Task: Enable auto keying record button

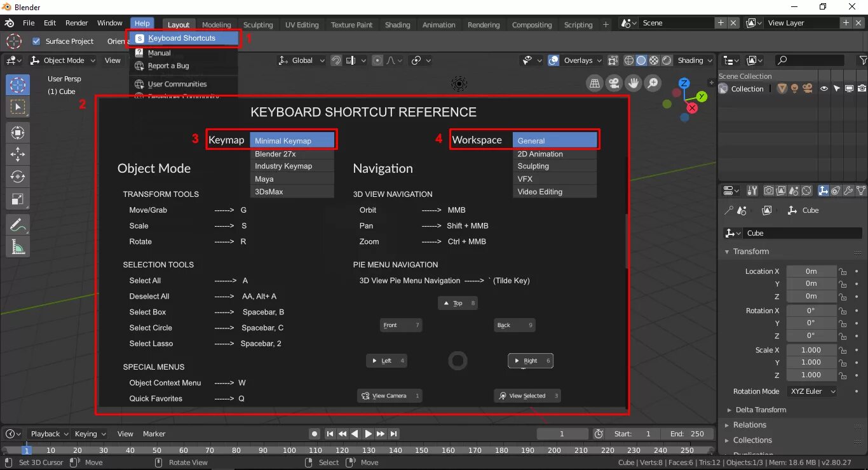Action: click(315, 434)
